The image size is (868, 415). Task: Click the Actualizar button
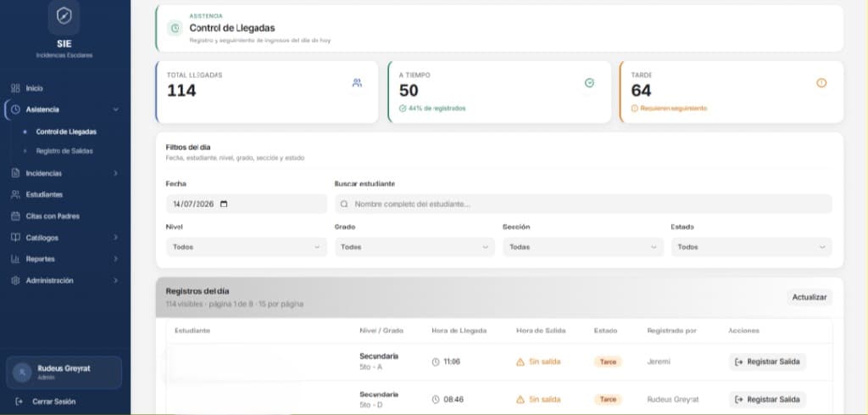(810, 298)
